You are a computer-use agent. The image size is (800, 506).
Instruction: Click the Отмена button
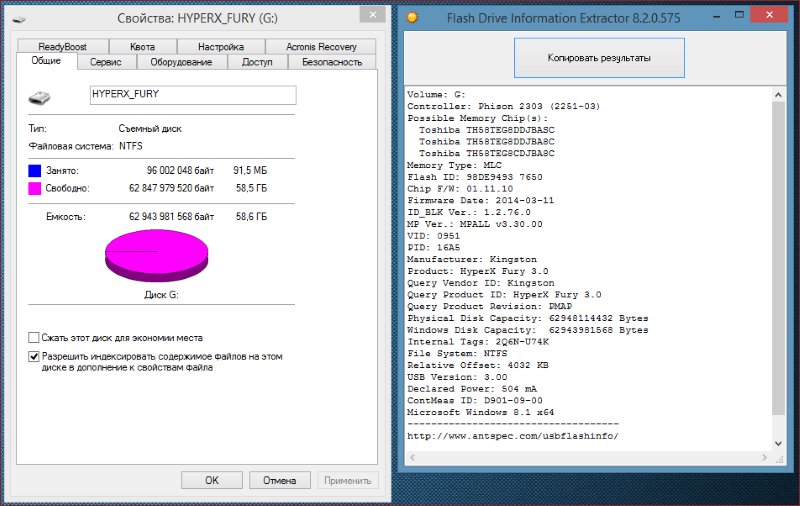click(x=280, y=480)
